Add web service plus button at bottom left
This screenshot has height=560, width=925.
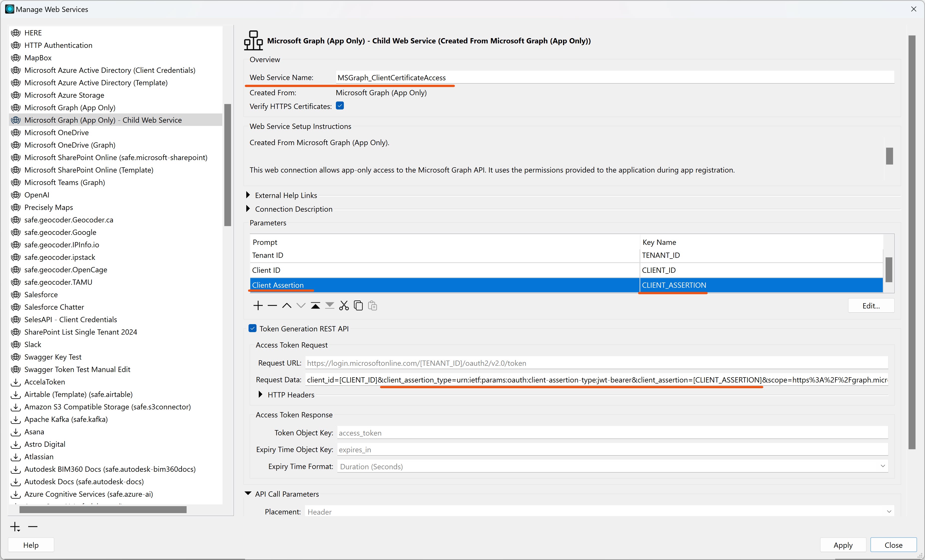(15, 527)
